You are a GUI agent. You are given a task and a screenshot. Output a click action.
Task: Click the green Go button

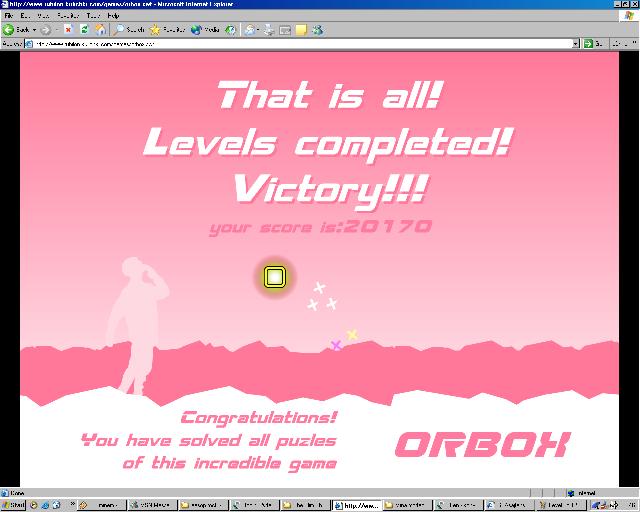(x=593, y=44)
